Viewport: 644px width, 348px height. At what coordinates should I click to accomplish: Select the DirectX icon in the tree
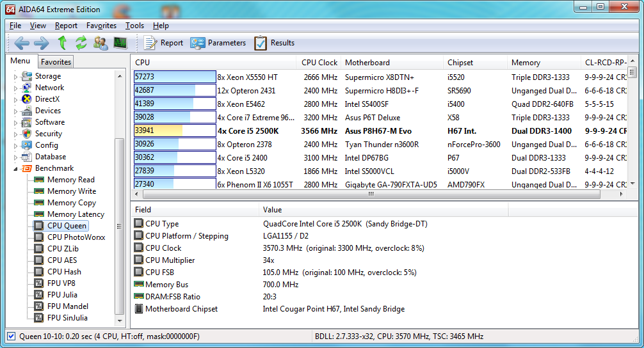27,99
